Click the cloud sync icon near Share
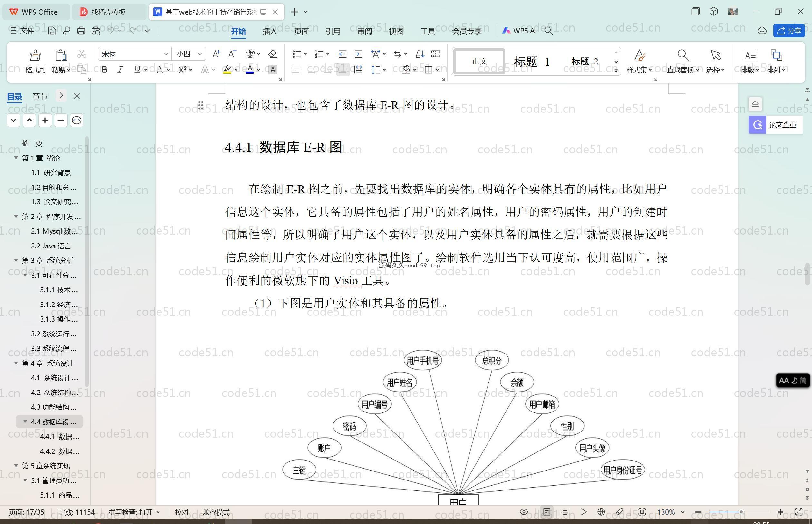Image resolution: width=812 pixels, height=524 pixels. pos(762,31)
